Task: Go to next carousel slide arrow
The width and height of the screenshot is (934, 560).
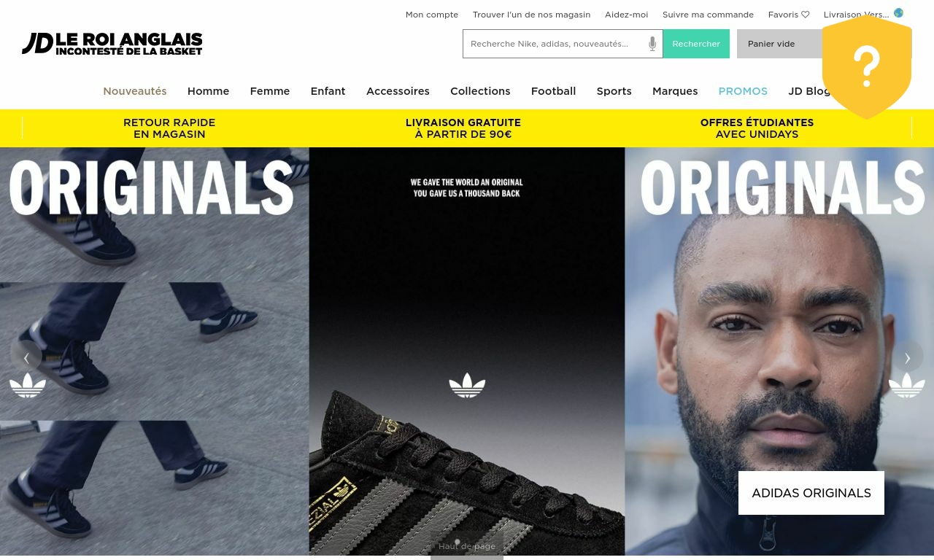Action: tap(908, 357)
